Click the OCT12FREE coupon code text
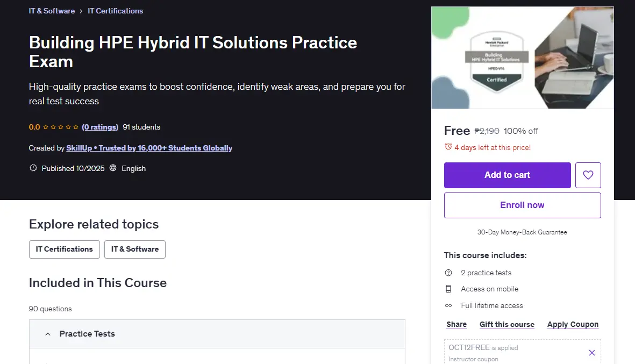Image resolution: width=635 pixels, height=364 pixels. (x=469, y=347)
